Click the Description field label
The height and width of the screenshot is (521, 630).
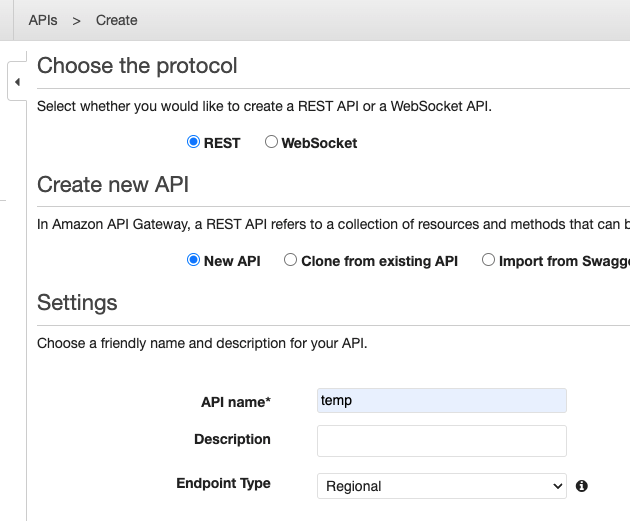click(x=232, y=439)
